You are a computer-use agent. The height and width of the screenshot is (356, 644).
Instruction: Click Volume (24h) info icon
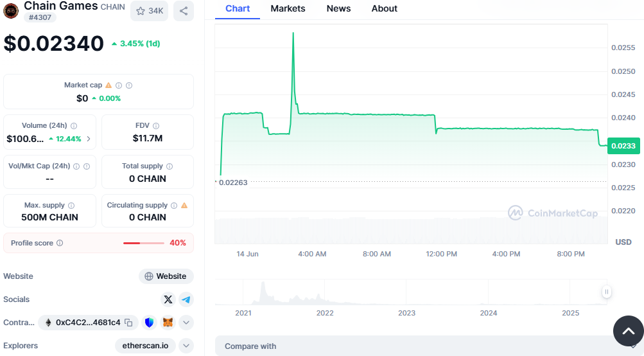pos(74,126)
